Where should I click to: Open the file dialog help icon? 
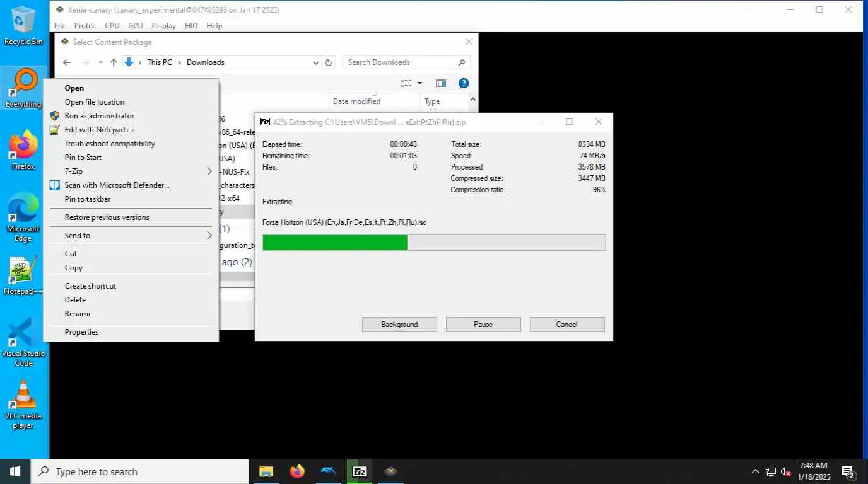464,83
